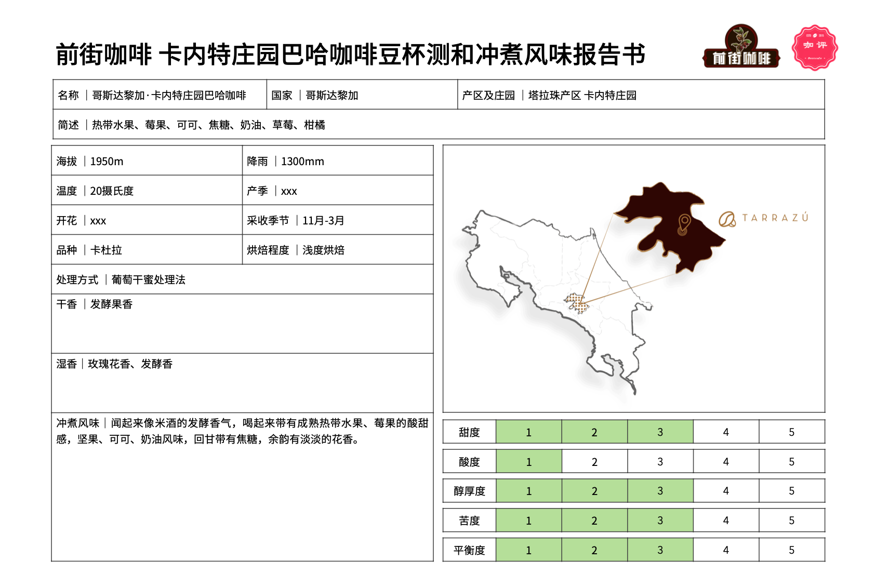Click the TARRAZÚ label text

[x=775, y=218]
